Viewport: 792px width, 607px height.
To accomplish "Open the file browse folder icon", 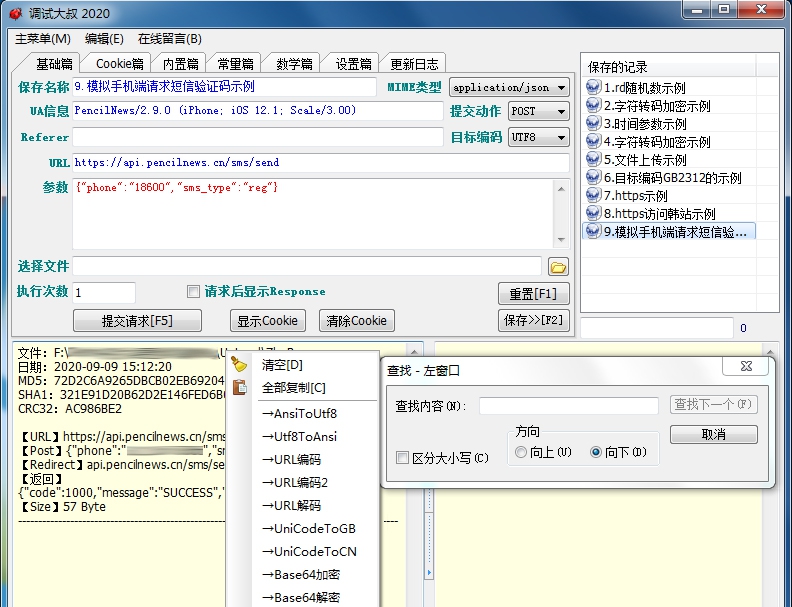I will coord(558,267).
